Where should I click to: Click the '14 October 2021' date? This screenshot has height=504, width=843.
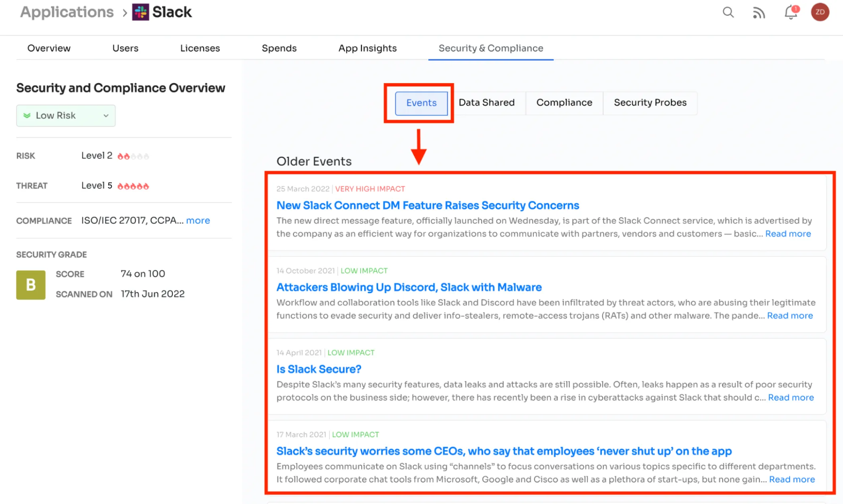(x=305, y=271)
